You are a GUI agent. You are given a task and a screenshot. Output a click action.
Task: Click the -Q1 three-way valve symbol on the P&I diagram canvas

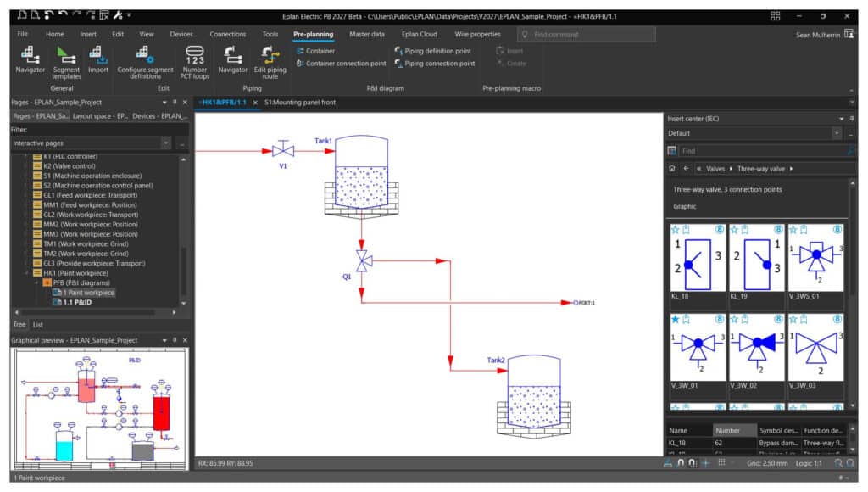363,261
